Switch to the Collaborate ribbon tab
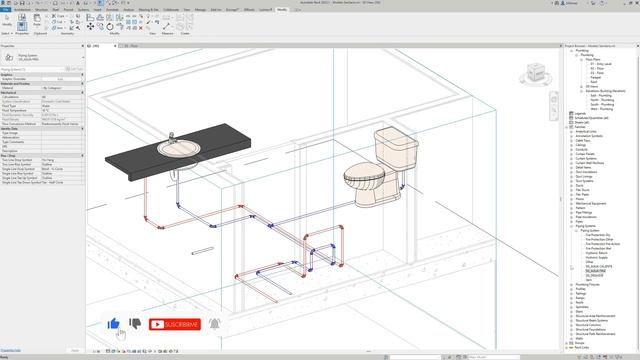This screenshot has height=360, width=640. tap(171, 9)
